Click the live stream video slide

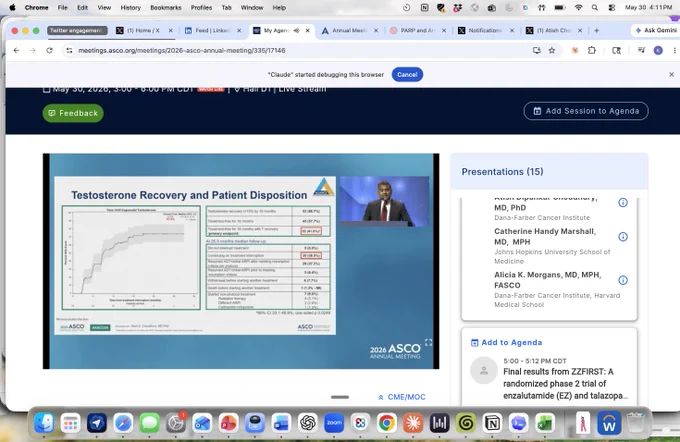coord(195,255)
